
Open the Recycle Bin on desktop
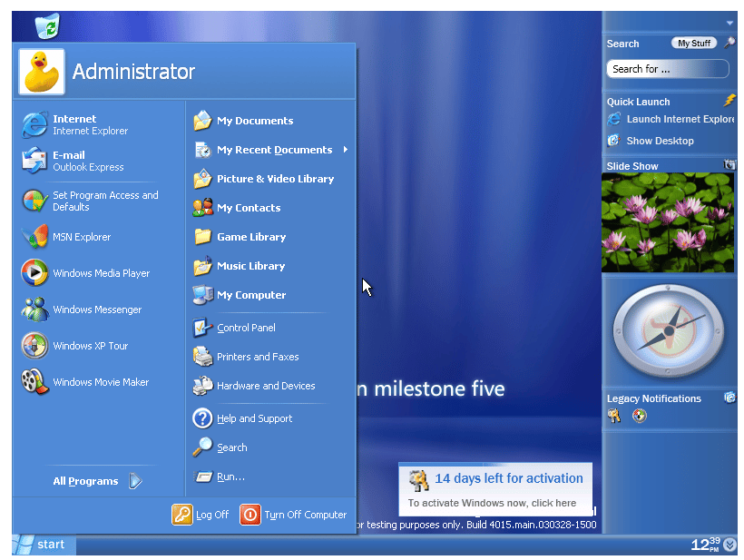pyautogui.click(x=46, y=26)
